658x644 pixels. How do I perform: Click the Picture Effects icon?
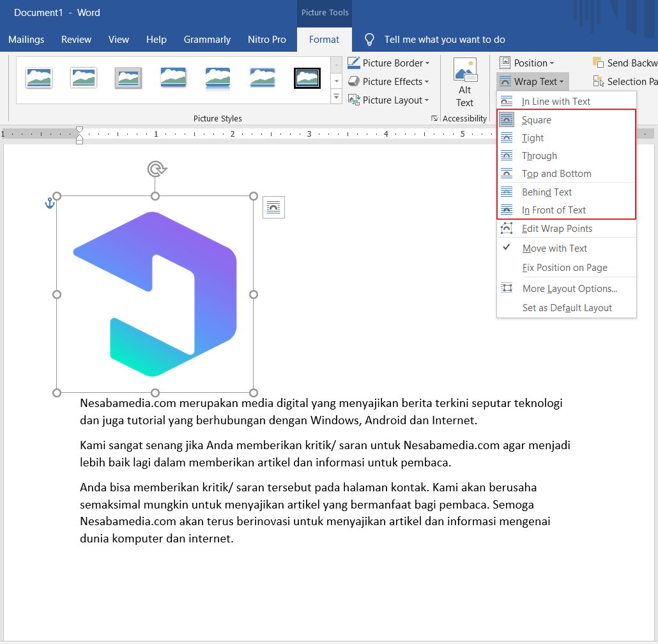coord(354,81)
